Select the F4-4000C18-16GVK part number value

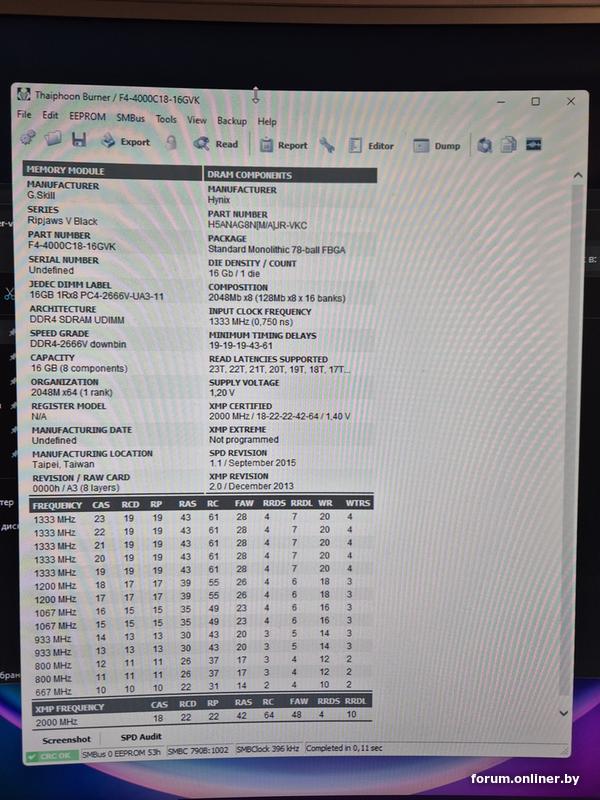tap(72, 246)
